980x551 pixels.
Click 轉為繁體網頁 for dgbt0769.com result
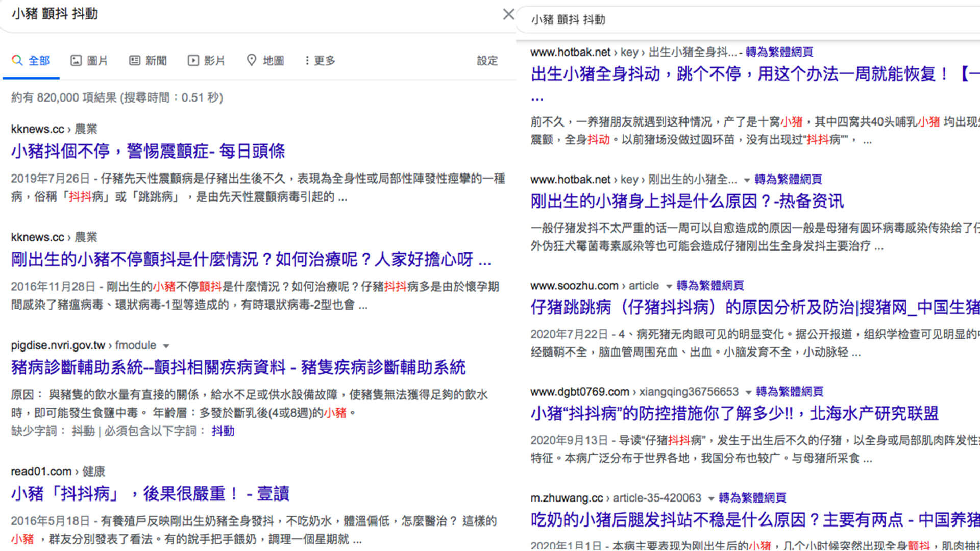point(790,392)
